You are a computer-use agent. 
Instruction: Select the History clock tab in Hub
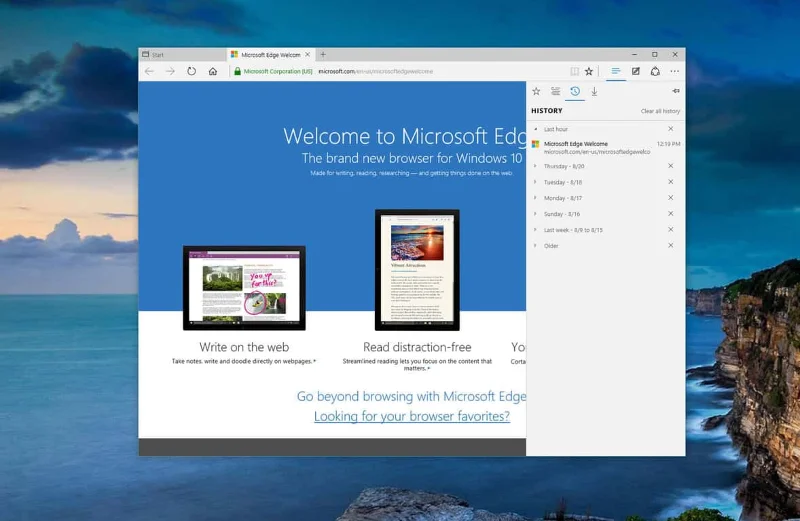pyautogui.click(x=575, y=91)
